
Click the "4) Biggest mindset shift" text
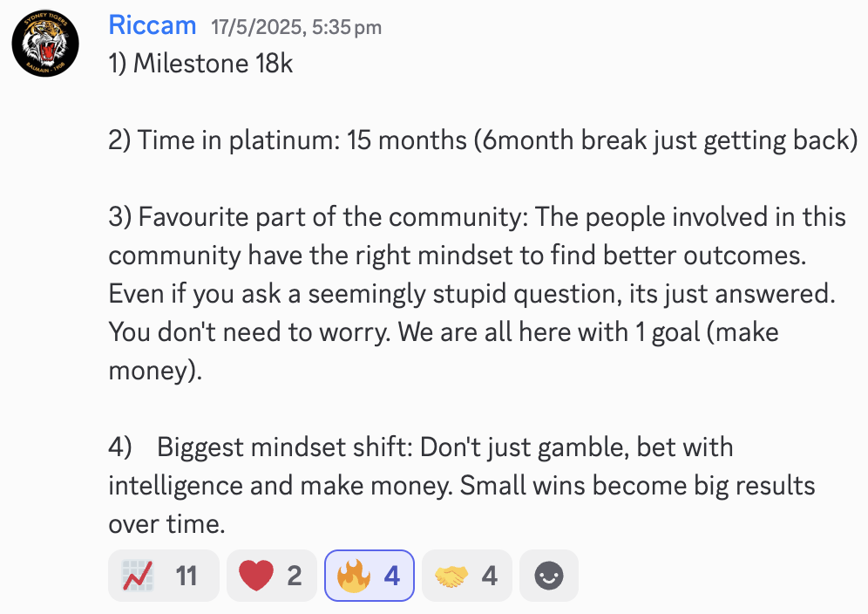coord(261,447)
